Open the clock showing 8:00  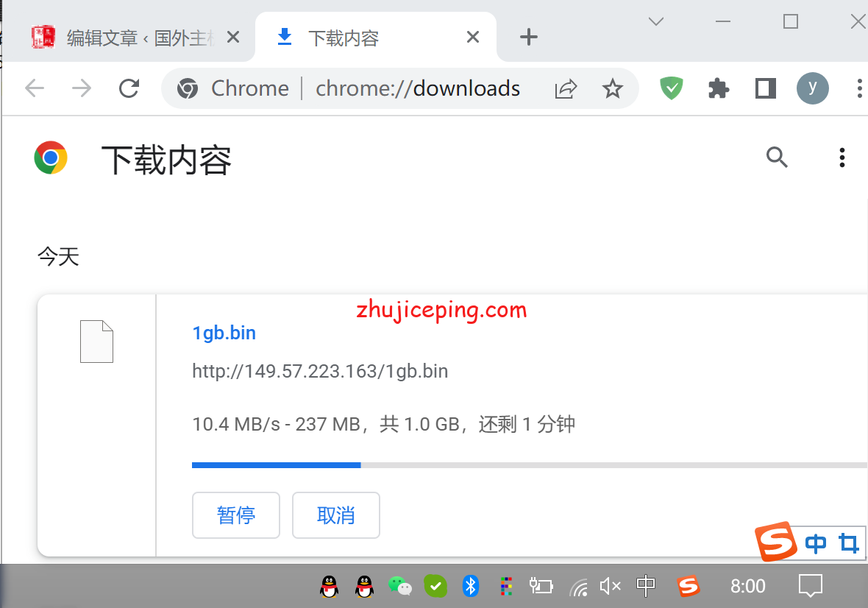(x=747, y=586)
